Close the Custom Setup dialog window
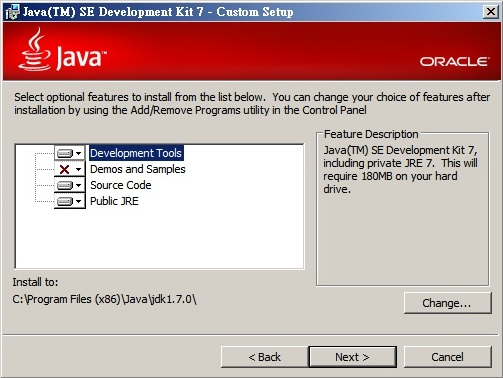This screenshot has width=503, height=378. point(491,12)
